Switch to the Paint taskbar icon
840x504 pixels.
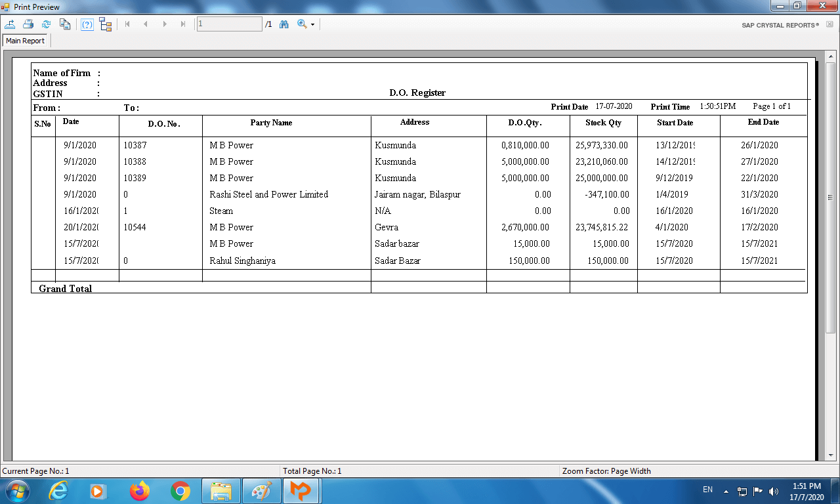(261, 491)
